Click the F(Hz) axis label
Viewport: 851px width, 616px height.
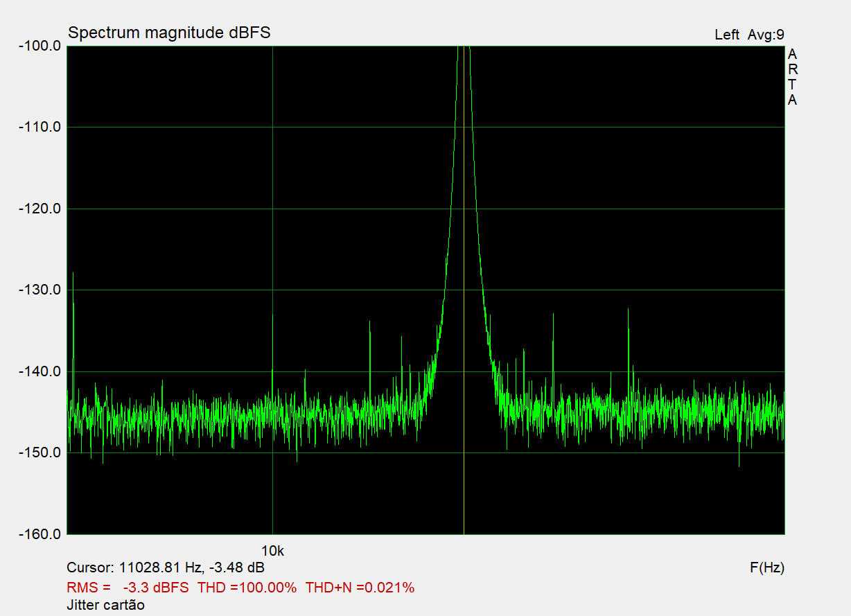[767, 568]
